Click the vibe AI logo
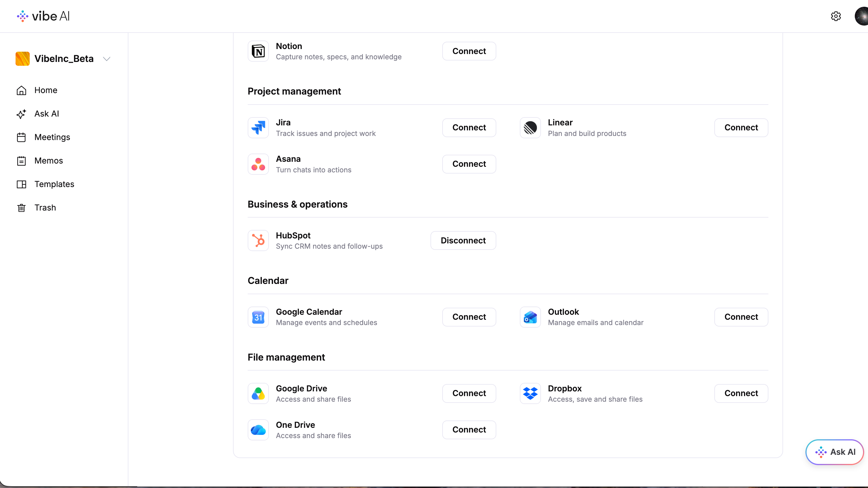 click(43, 16)
